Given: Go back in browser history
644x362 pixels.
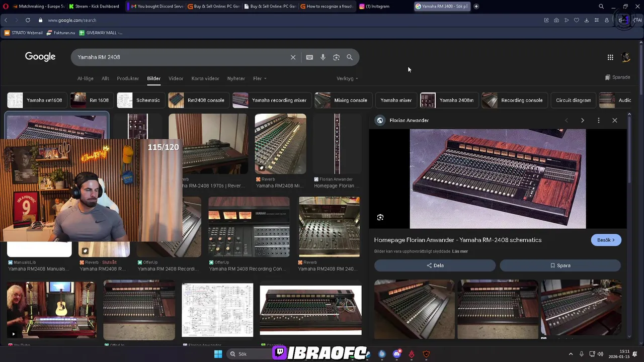Looking at the screenshot, I should [x=6, y=20].
